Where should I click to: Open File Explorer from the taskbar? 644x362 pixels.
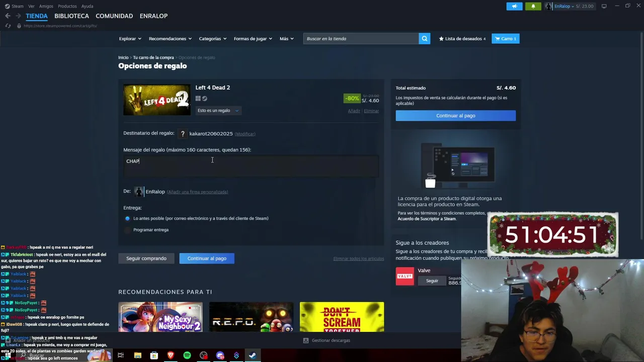coord(137,355)
